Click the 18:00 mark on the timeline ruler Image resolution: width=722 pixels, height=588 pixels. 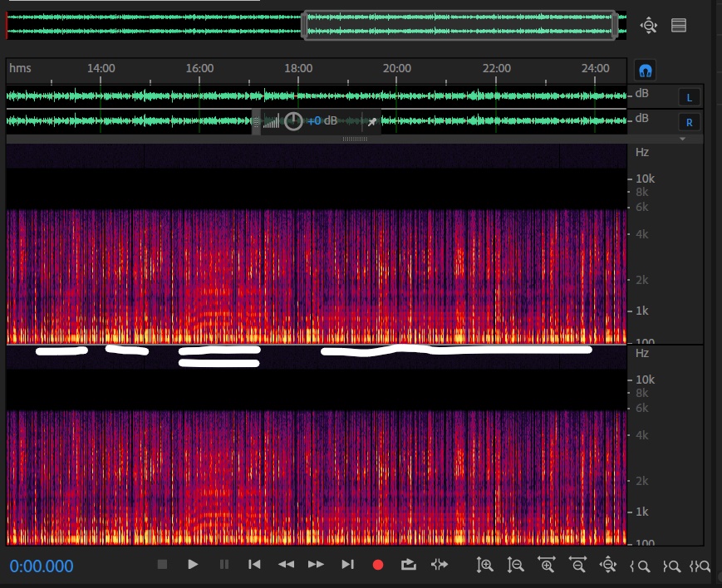point(298,69)
